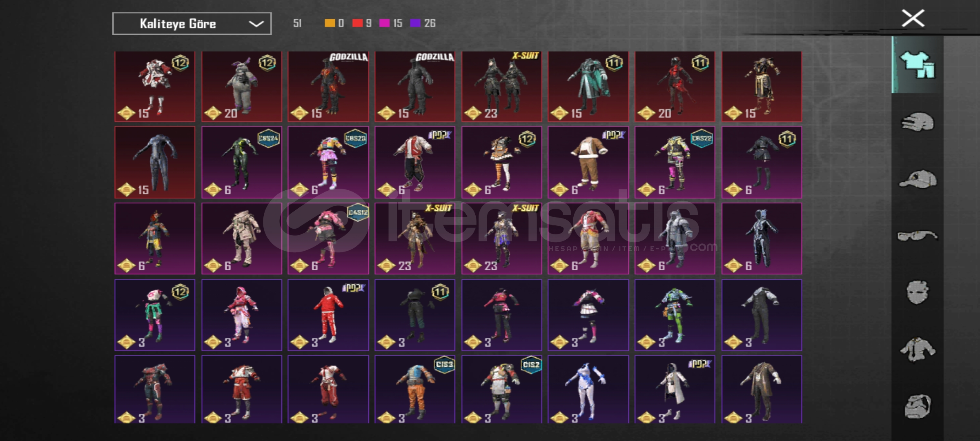The image size is (980, 441).
Task: Pick the CBS24 green black suit
Action: point(242,163)
